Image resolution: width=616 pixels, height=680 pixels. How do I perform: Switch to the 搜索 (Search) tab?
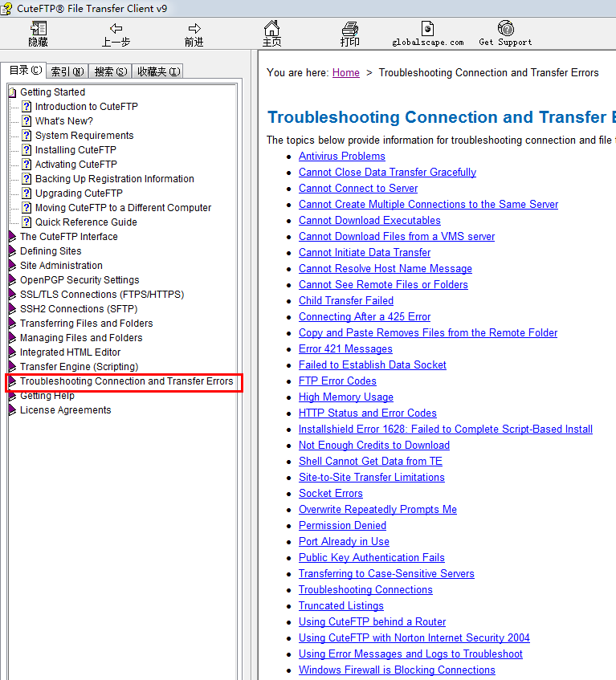point(111,71)
